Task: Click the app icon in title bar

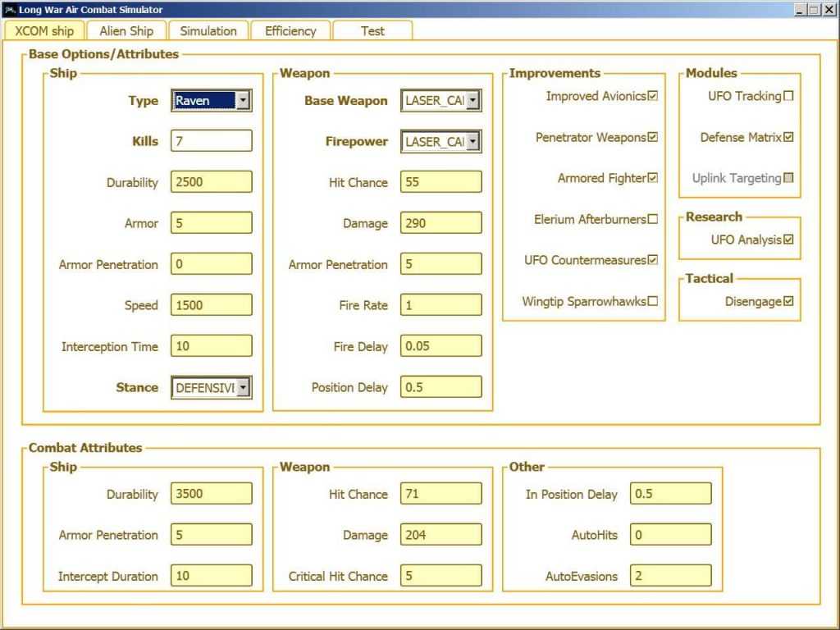Action: pos(10,10)
